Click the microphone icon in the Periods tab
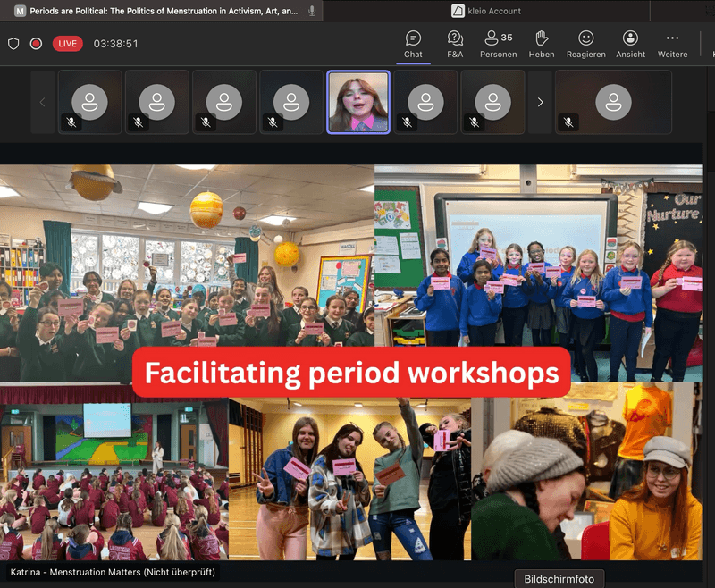Screen dimensions: 715x588 click(312, 11)
